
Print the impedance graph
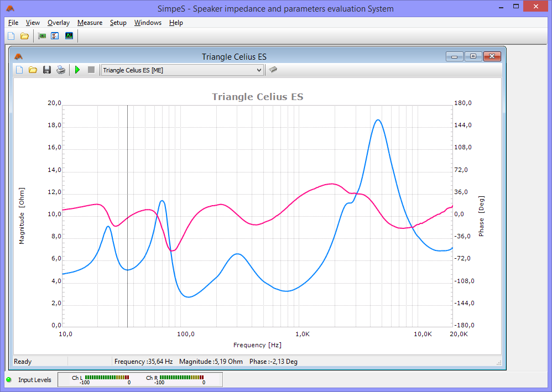tap(61, 70)
